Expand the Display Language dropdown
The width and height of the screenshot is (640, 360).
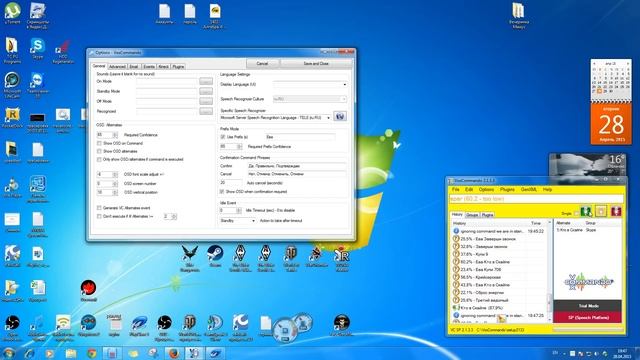click(x=310, y=84)
